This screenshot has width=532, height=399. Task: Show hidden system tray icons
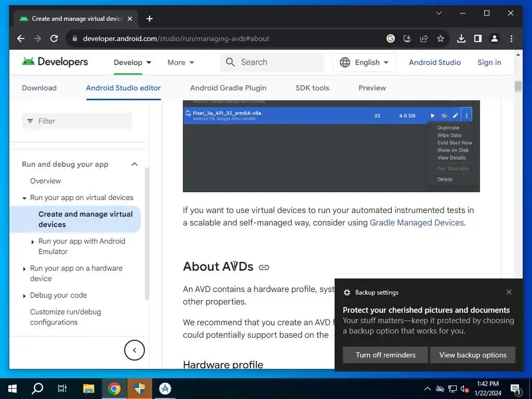[x=428, y=389]
